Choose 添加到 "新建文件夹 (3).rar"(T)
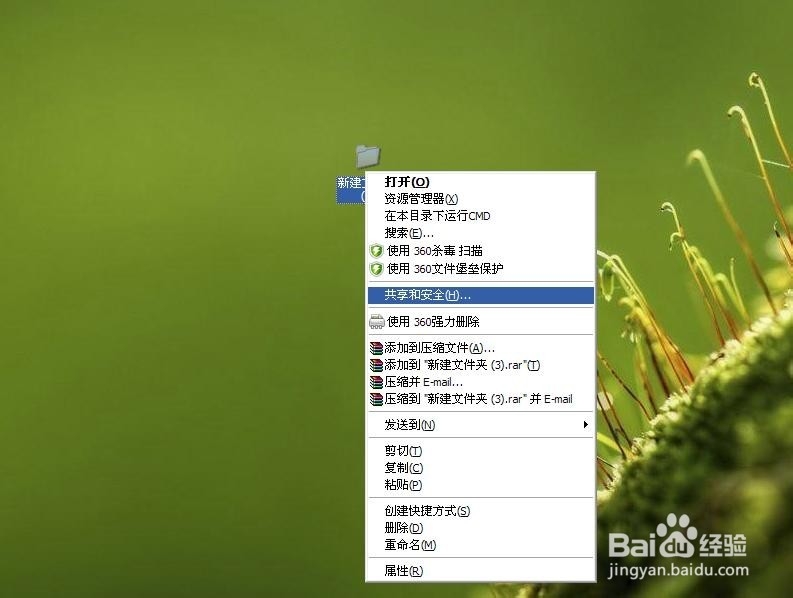 (480, 365)
